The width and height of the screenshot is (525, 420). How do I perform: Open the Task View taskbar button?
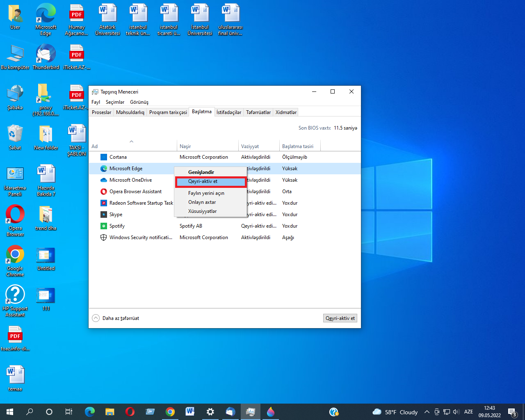point(69,412)
